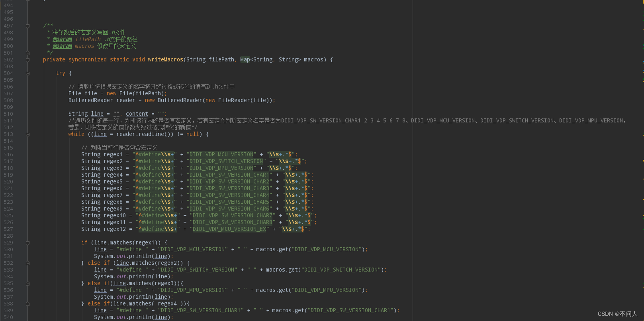This screenshot has height=321, width=644.
Task: Click macros.get("DIDI_VDP_SW_VERSION_CHAR1") call
Action: (334, 310)
